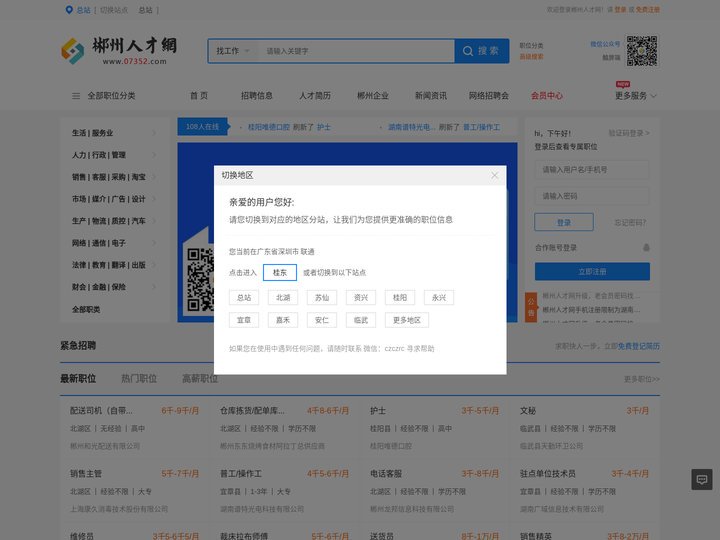Open 全部职位分类 menu icon
Image resolution: width=720 pixels, height=540 pixels.
click(76, 96)
